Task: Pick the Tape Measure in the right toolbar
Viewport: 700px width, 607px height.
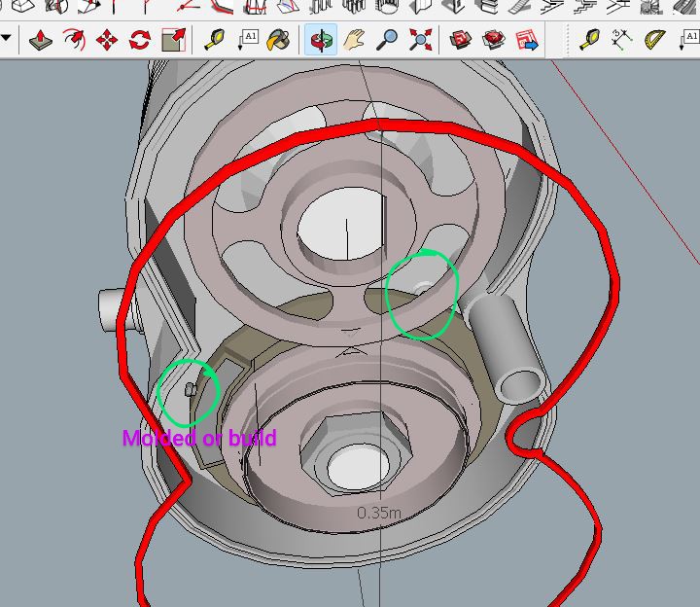Action: (590, 40)
